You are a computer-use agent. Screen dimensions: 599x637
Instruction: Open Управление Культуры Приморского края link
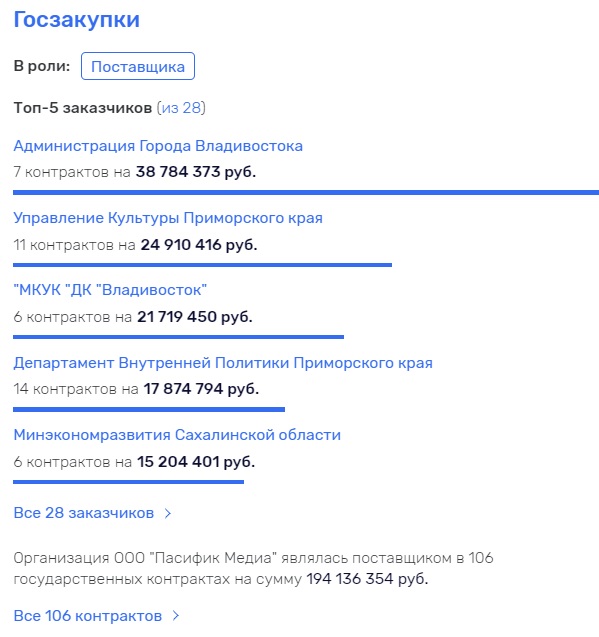point(168,218)
